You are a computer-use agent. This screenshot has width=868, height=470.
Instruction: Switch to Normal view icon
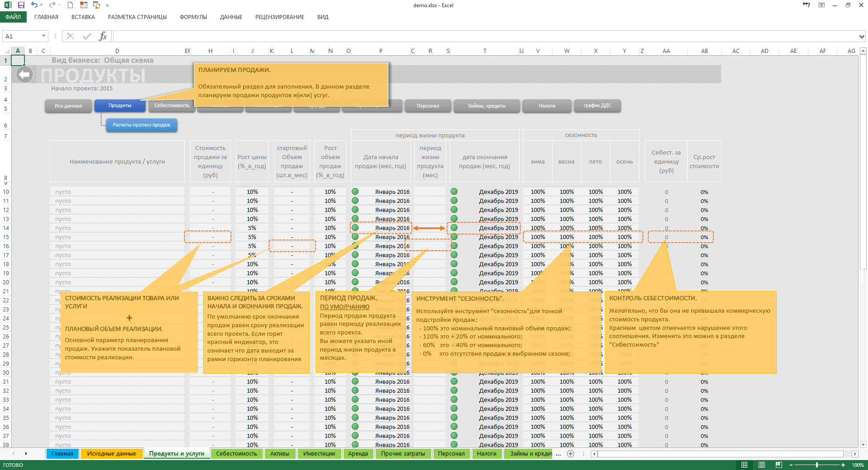click(744, 465)
